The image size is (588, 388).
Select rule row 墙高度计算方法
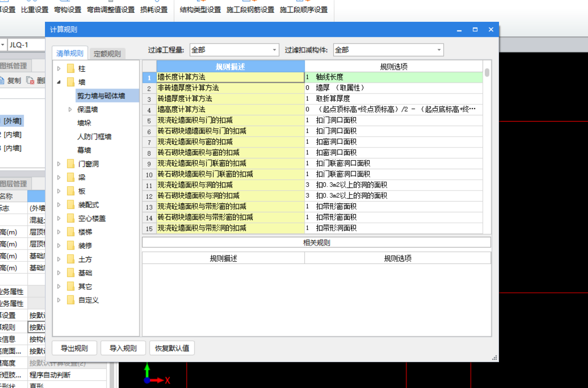(230, 109)
